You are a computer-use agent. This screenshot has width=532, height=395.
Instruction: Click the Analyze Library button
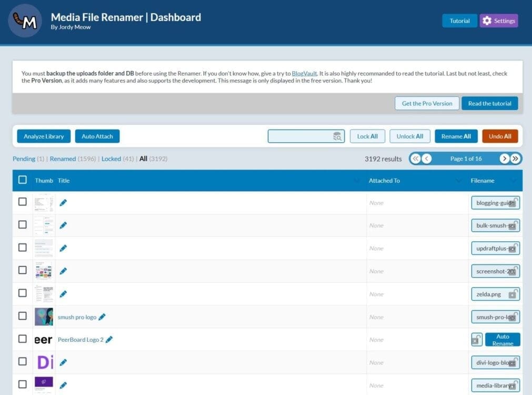pos(44,136)
